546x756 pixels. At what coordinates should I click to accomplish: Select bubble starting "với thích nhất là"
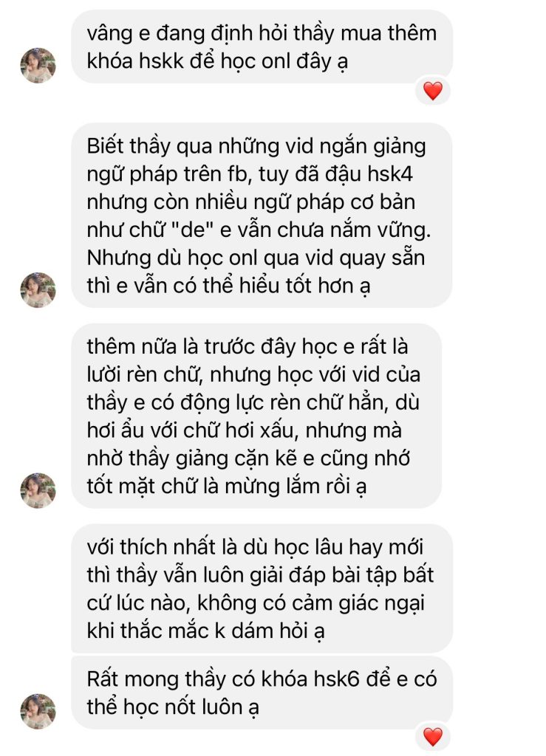click(262, 588)
